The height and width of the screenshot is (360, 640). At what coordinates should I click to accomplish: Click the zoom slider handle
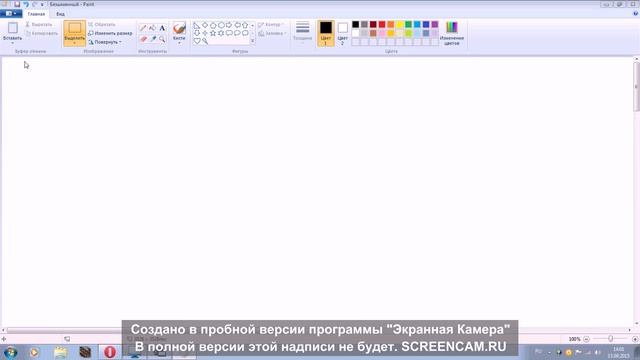coord(610,339)
